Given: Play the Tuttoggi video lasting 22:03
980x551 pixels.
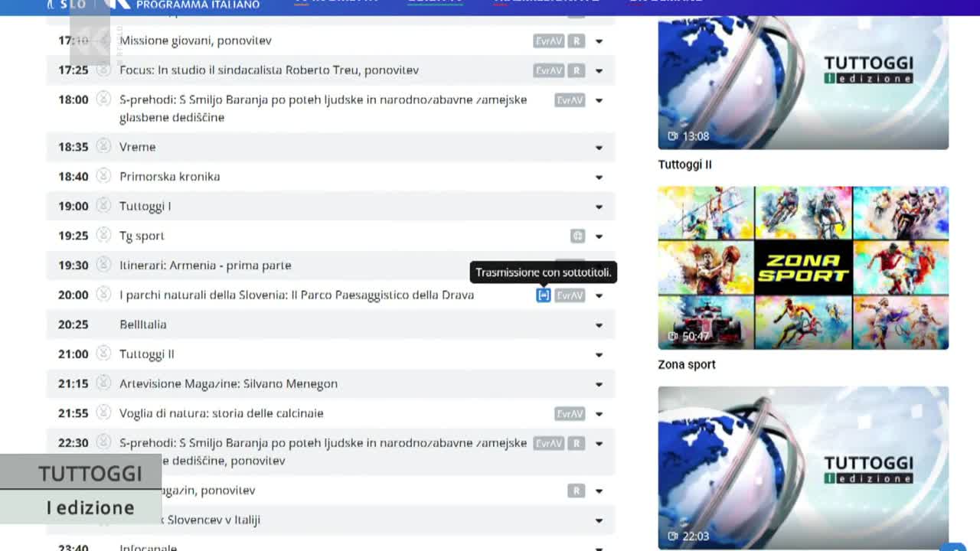Looking at the screenshot, I should coord(803,468).
